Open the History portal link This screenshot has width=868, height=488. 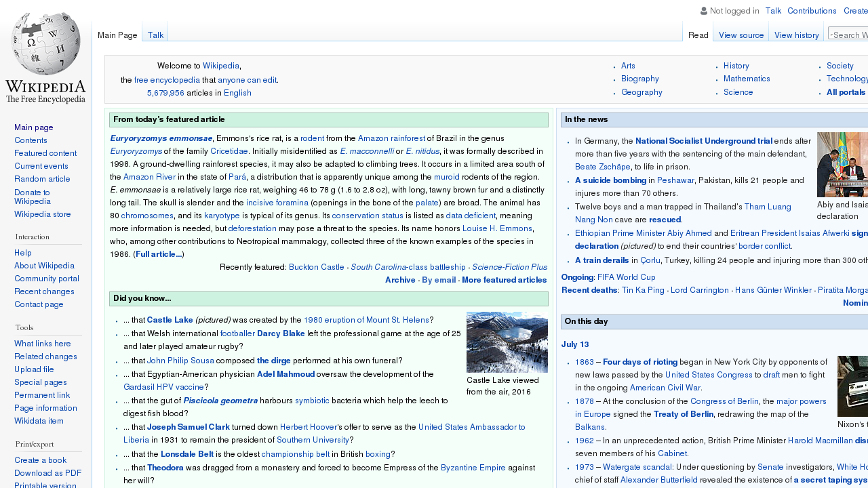736,66
